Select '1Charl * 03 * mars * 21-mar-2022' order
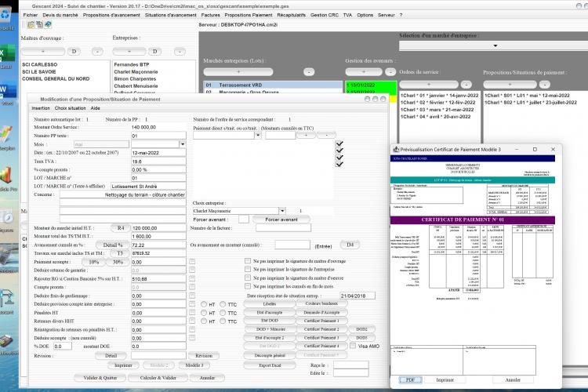 [437, 110]
